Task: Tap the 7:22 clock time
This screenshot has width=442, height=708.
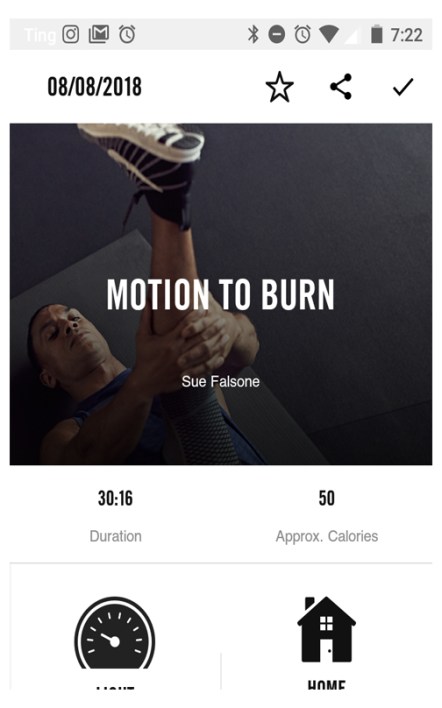Action: pos(407,35)
